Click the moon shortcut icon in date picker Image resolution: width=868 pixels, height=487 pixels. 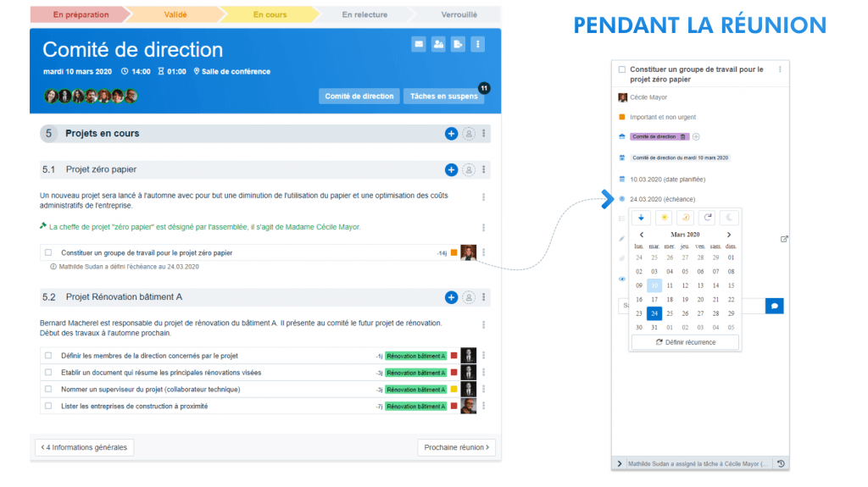(729, 218)
